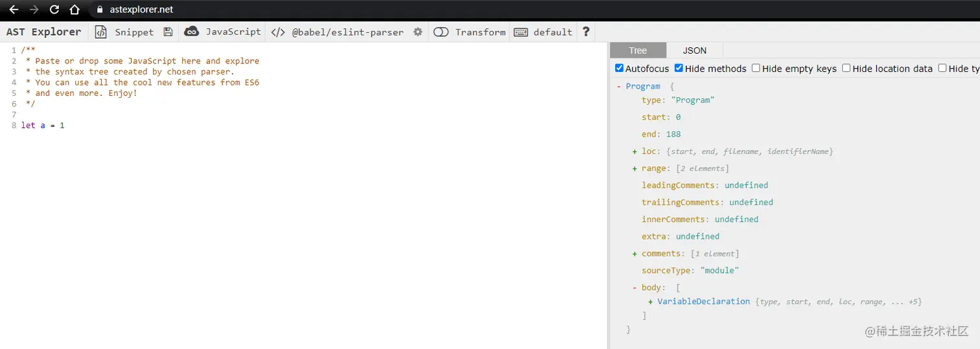This screenshot has height=349, width=980.
Task: Click the innerComments: undefined row
Action: 700,219
